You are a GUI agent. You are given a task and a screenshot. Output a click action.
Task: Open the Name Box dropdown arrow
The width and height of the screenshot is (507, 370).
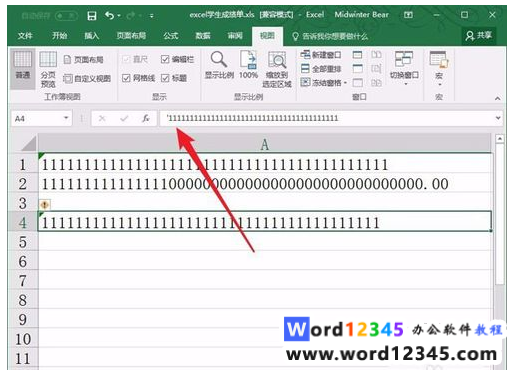pyautogui.click(x=66, y=118)
